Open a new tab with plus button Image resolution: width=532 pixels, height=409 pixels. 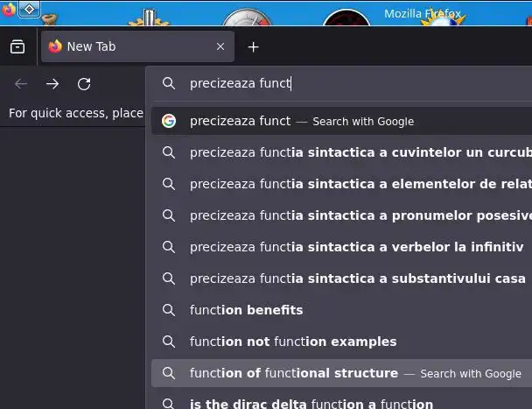pyautogui.click(x=253, y=47)
